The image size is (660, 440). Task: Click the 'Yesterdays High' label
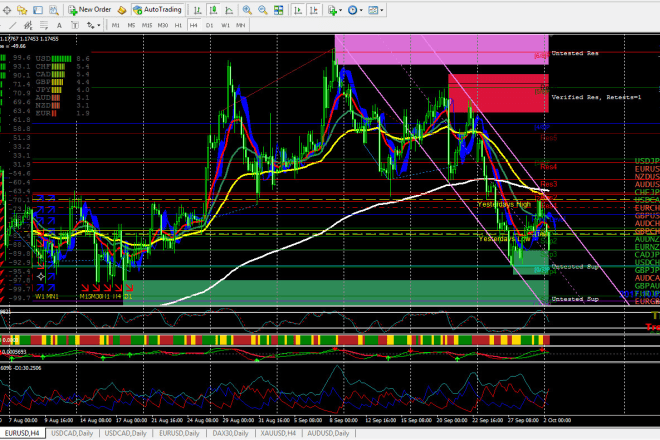[x=504, y=204]
